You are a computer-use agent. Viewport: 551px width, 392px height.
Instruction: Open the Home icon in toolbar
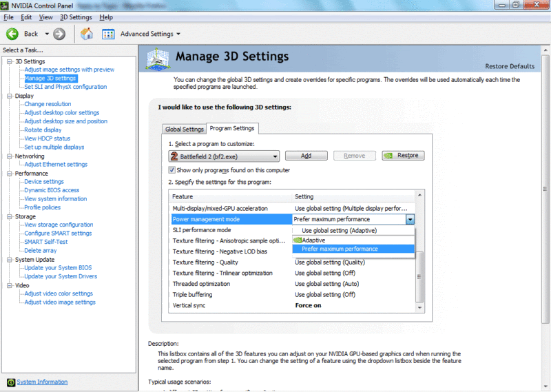point(87,34)
